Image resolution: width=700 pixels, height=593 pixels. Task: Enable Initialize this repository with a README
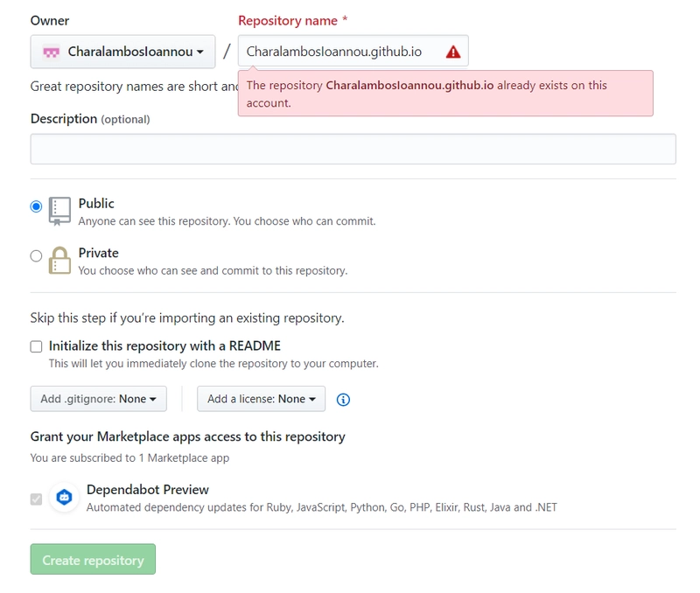point(36,346)
